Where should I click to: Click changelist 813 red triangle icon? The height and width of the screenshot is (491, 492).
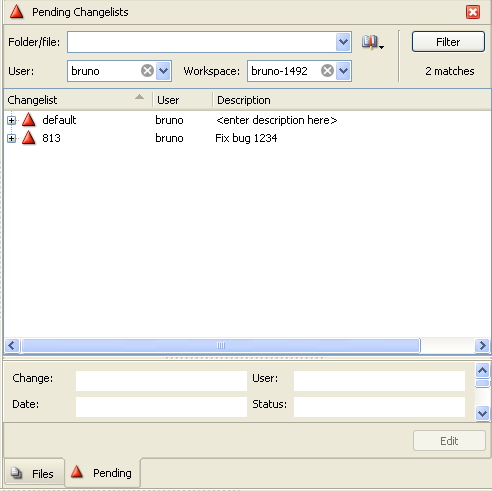29,138
